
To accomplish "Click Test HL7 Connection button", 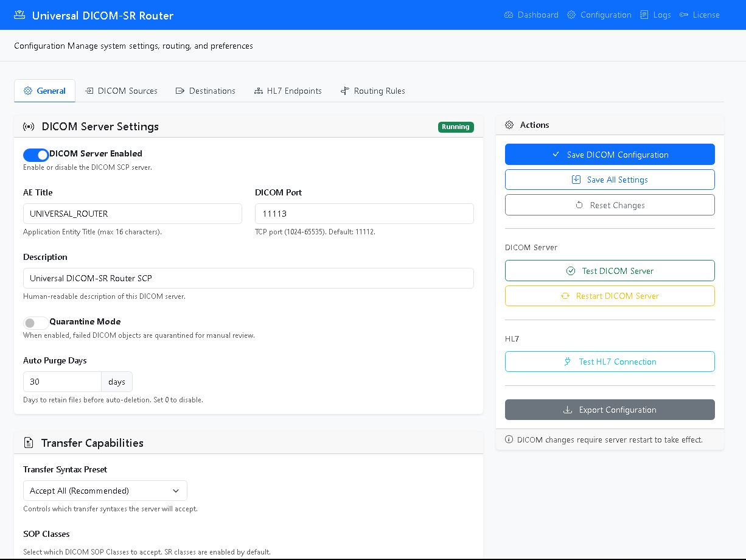I will [x=610, y=362].
